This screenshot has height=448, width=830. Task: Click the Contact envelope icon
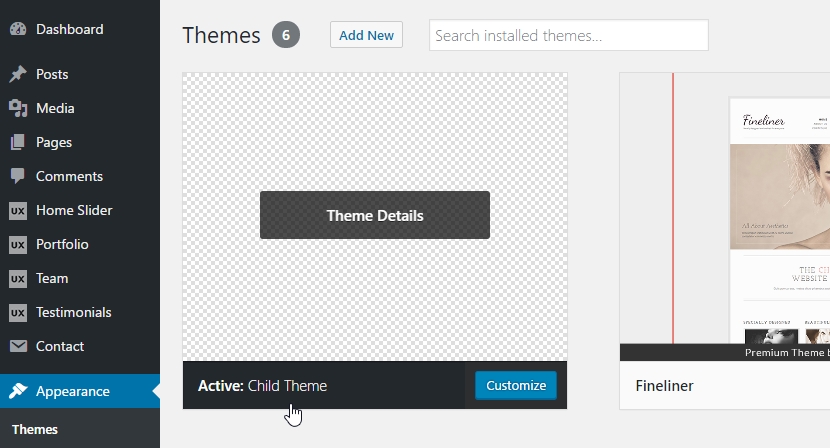(x=18, y=346)
